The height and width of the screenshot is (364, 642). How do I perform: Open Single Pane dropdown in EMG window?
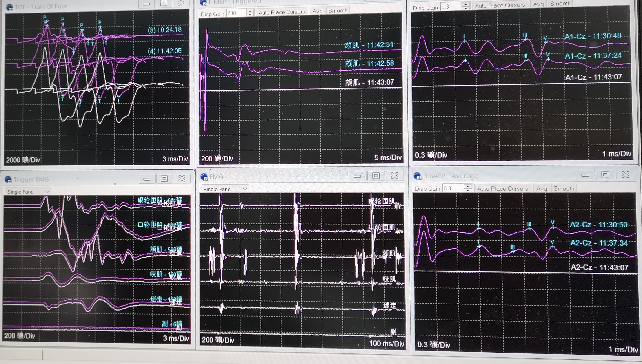(x=225, y=189)
